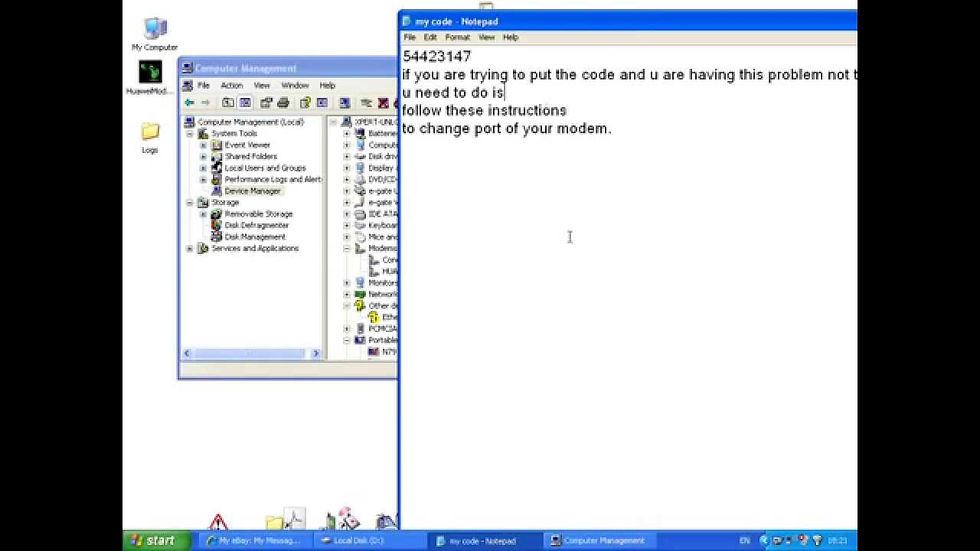This screenshot has height=551, width=980.
Task: Collapse the System Tools node
Action: pyautogui.click(x=190, y=134)
